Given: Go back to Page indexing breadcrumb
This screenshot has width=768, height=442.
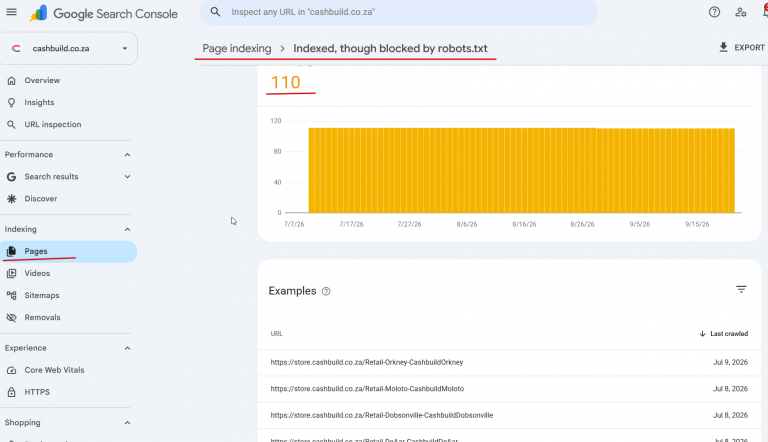Looking at the screenshot, I should [237, 49].
